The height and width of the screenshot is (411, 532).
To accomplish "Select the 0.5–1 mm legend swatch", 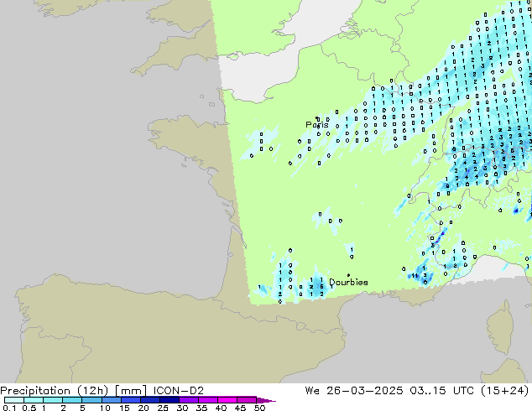I will click(x=34, y=400).
